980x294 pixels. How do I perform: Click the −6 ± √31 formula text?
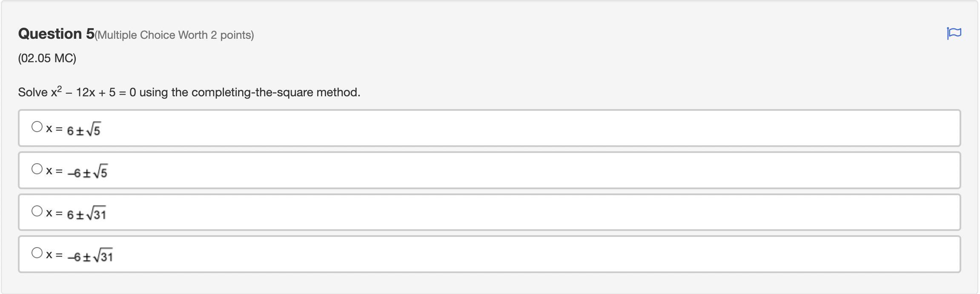pyautogui.click(x=90, y=256)
